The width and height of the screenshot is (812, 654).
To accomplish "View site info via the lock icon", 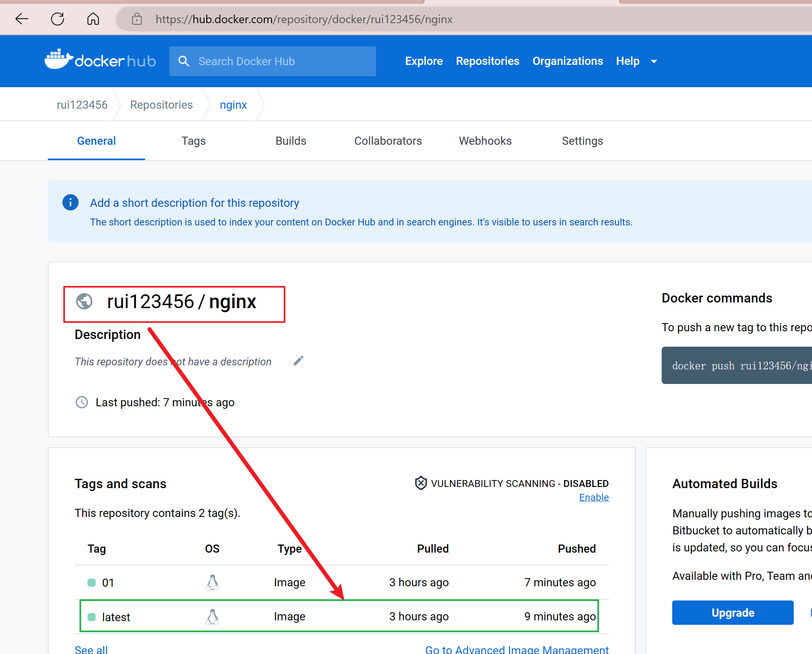I will (x=137, y=19).
